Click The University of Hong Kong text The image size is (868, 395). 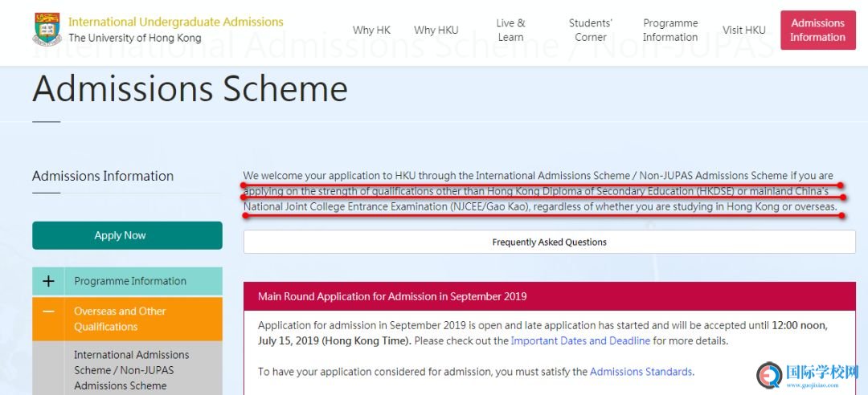(134, 39)
